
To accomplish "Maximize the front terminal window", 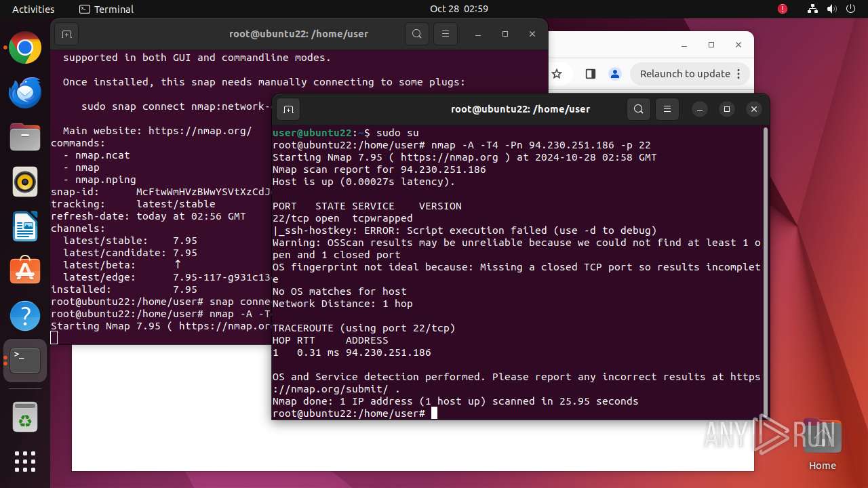I will [726, 109].
